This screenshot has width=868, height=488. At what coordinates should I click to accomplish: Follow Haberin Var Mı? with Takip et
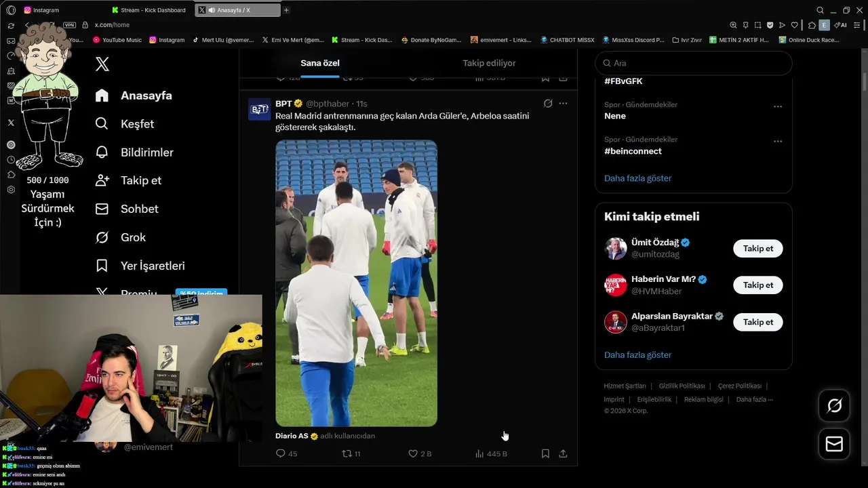point(757,285)
